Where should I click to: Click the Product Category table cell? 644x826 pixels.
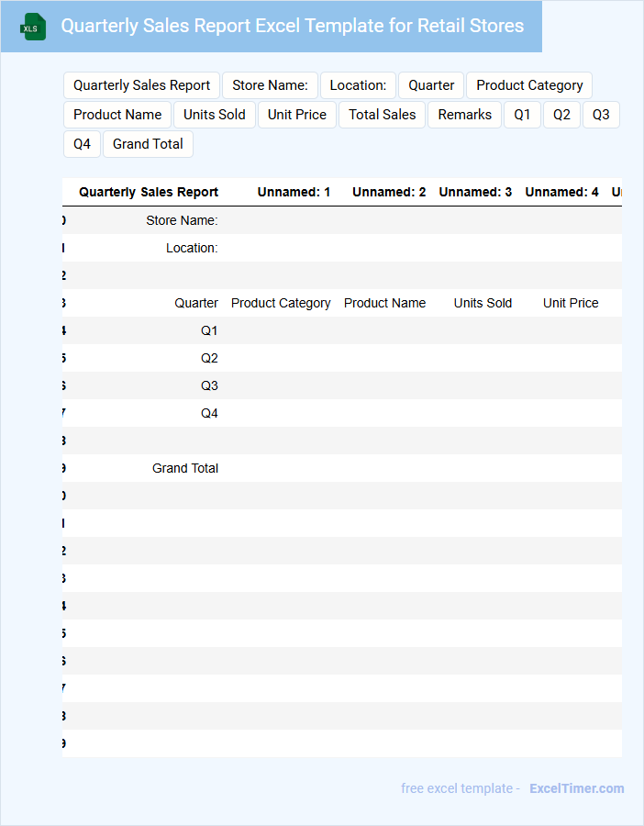[x=281, y=304]
